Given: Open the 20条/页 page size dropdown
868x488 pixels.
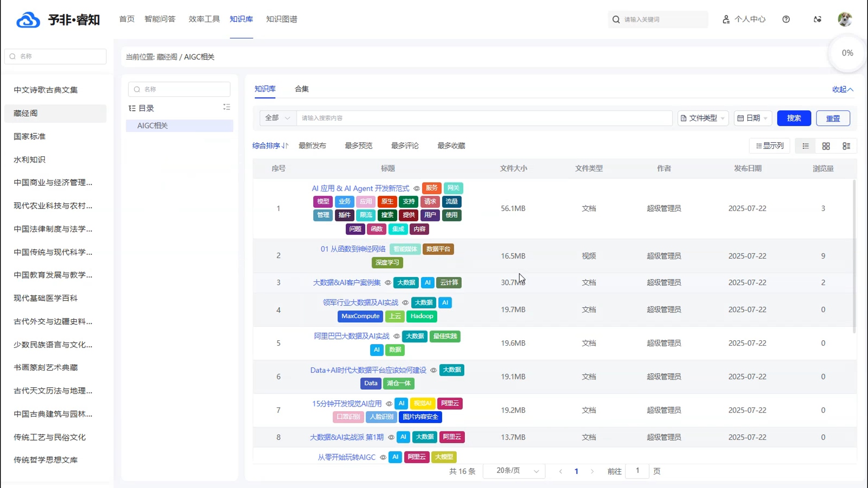Looking at the screenshot, I should (514, 471).
